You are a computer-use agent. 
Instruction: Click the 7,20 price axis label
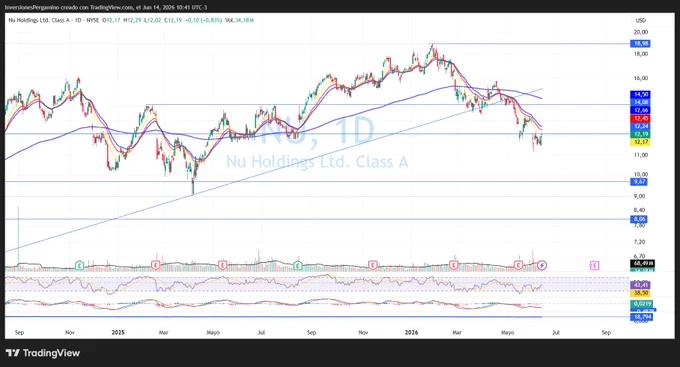point(639,242)
